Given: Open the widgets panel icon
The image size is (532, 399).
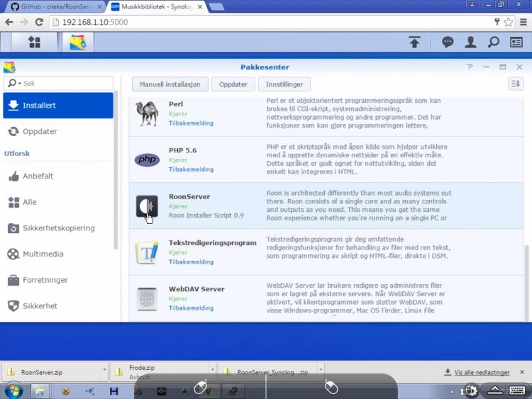Looking at the screenshot, I should click(516, 42).
